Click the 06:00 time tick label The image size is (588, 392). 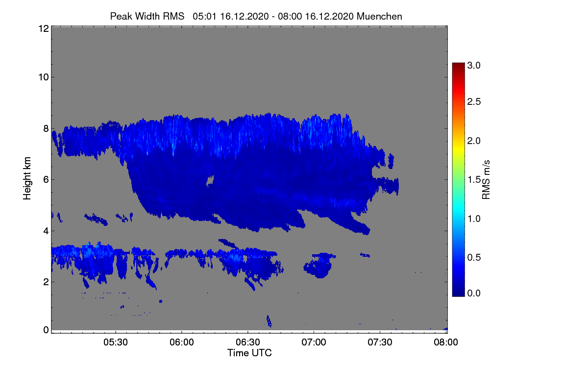(181, 343)
